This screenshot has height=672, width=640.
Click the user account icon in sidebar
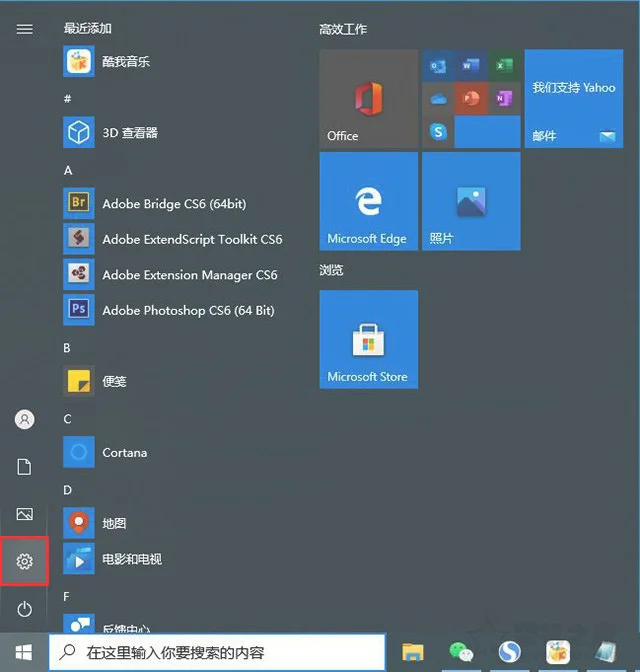pyautogui.click(x=24, y=419)
